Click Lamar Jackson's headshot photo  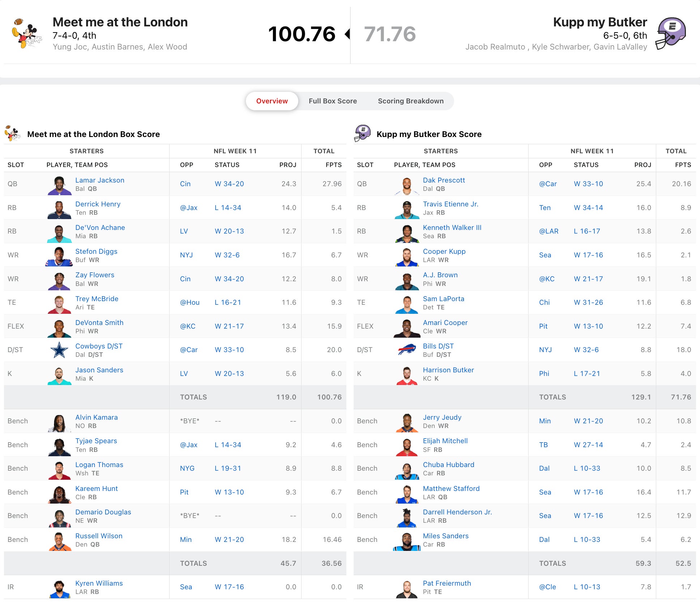pos(59,185)
